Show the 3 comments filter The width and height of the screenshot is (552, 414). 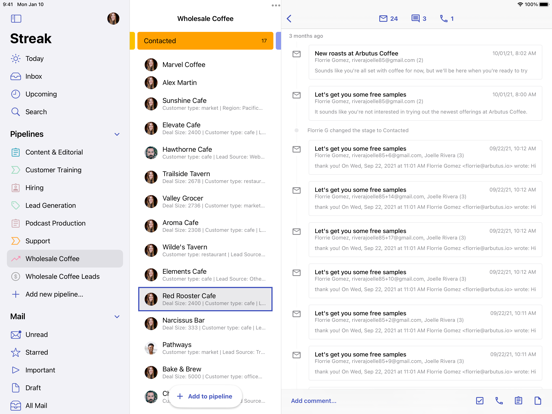tap(419, 19)
